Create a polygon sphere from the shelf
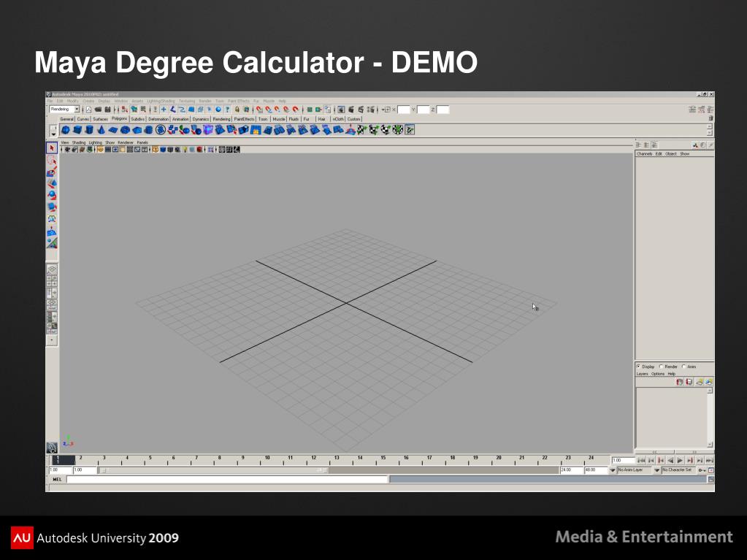 click(66, 129)
